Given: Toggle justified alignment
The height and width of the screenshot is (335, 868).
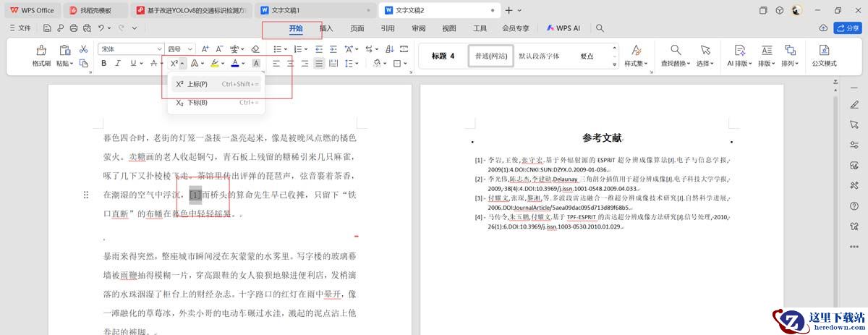Looking at the screenshot, I should point(319,64).
